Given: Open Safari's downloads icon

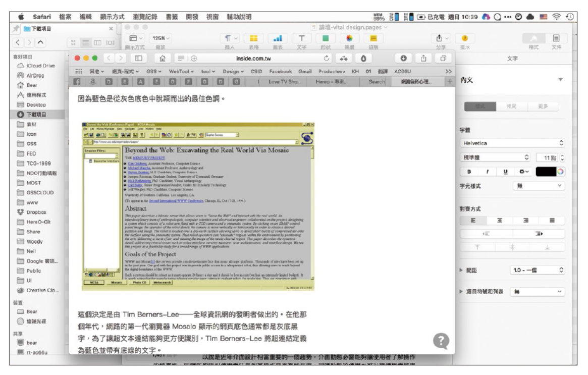Looking at the screenshot, I should (403, 58).
